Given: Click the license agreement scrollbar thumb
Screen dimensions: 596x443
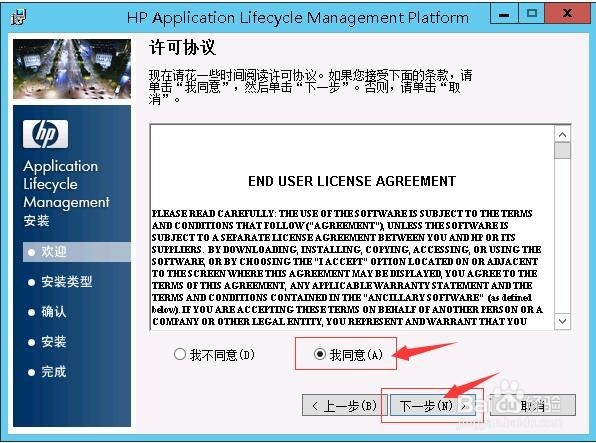Looking at the screenshot, I should (563, 151).
